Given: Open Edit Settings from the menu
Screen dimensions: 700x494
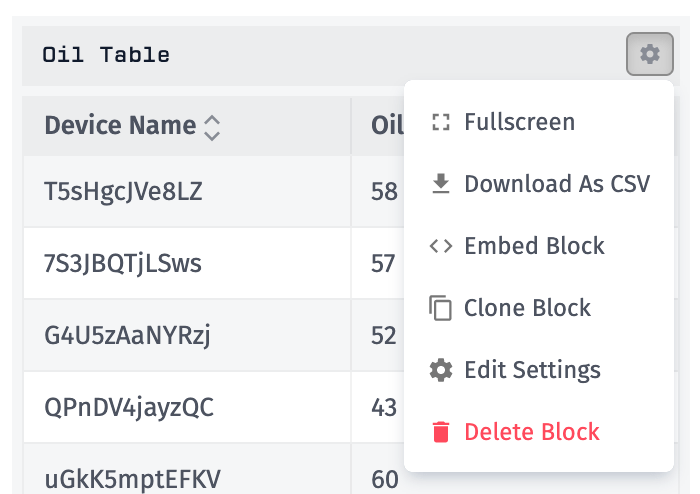Looking at the screenshot, I should pyautogui.click(x=532, y=370).
